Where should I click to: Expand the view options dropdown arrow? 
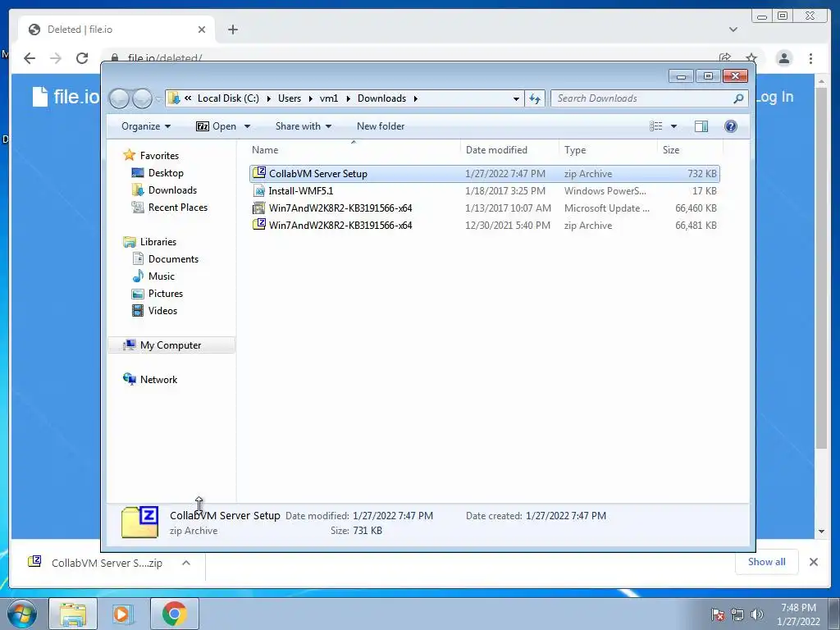coord(673,126)
